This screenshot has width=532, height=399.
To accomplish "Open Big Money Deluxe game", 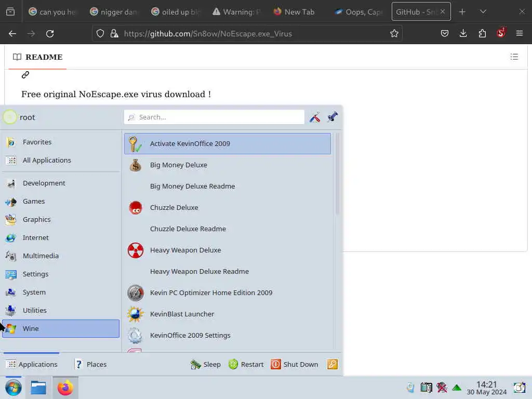I will point(228,165).
